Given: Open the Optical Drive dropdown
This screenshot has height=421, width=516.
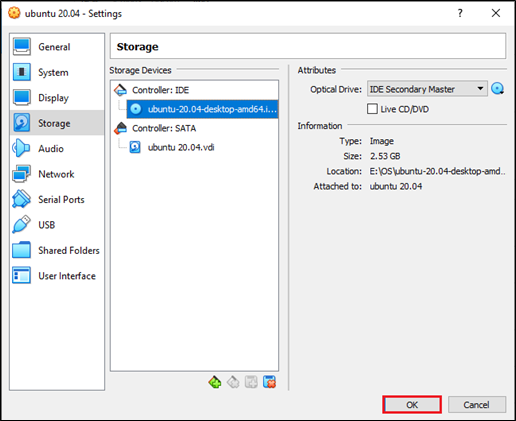Looking at the screenshot, I should [427, 89].
